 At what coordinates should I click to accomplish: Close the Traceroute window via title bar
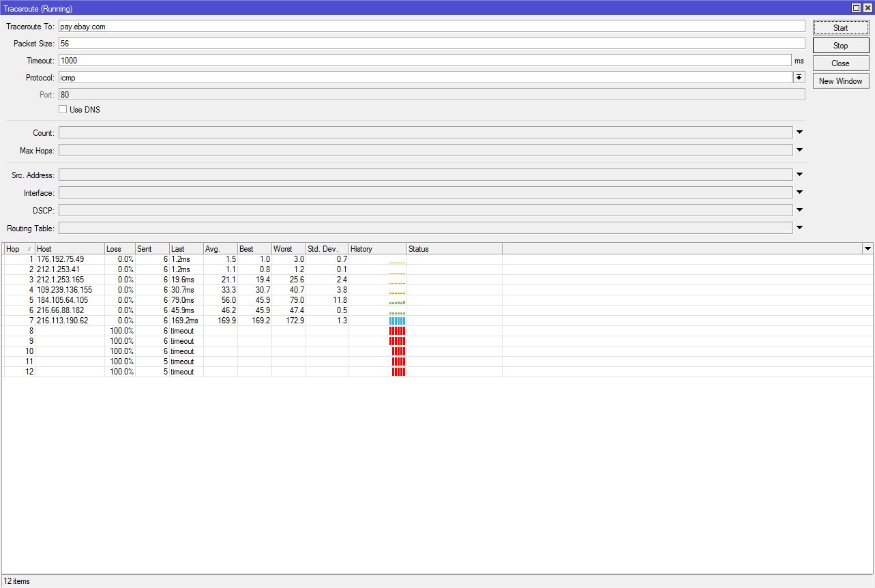click(x=867, y=8)
